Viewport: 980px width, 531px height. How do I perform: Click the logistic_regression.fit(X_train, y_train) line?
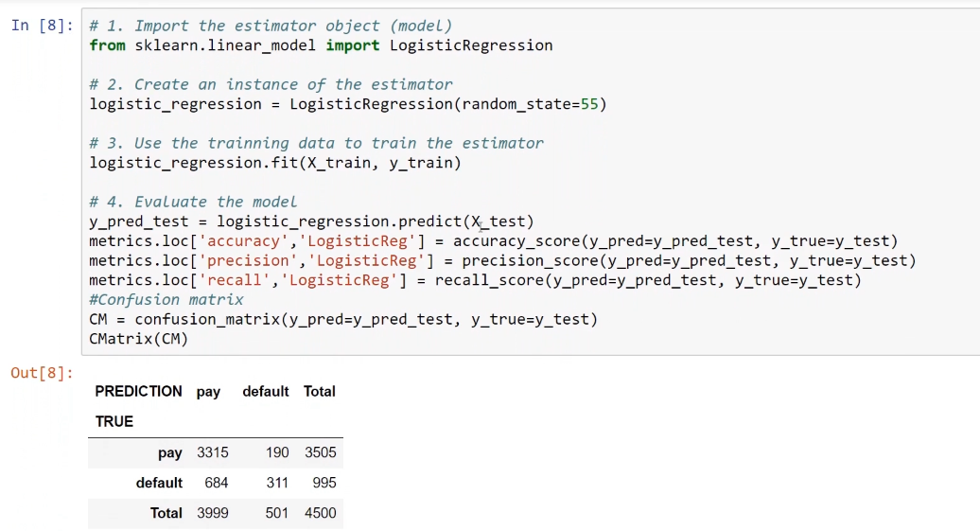point(275,163)
